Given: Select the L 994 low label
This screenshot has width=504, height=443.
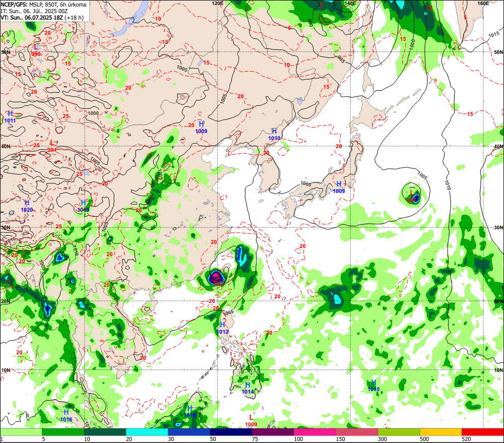Looking at the screenshot, I should 52,146.
